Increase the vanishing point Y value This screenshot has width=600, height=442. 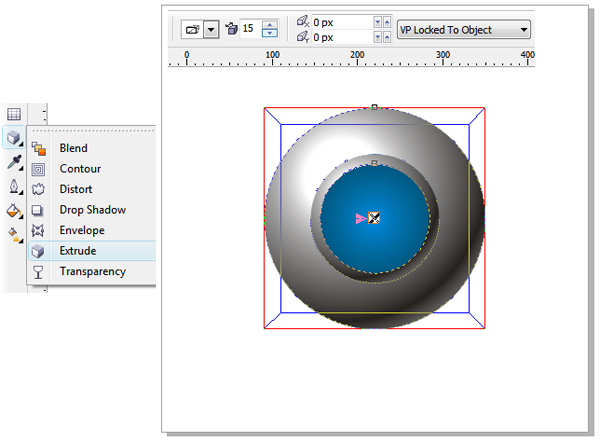(x=387, y=37)
